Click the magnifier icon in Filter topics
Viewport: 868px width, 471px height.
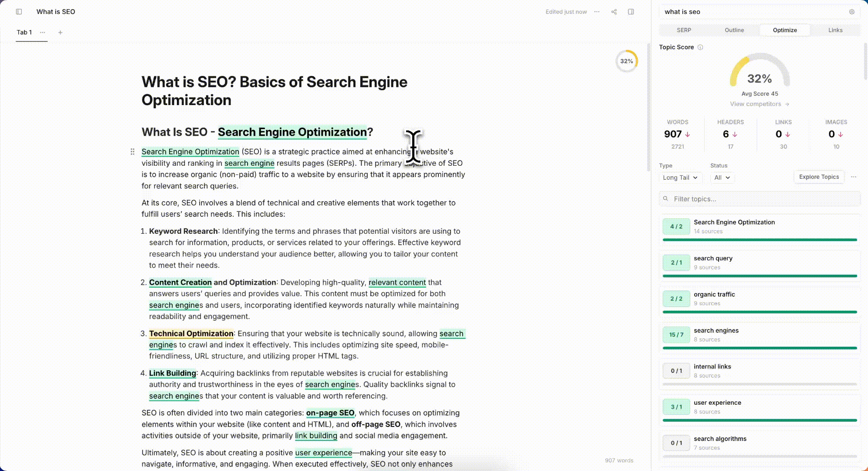pos(665,199)
